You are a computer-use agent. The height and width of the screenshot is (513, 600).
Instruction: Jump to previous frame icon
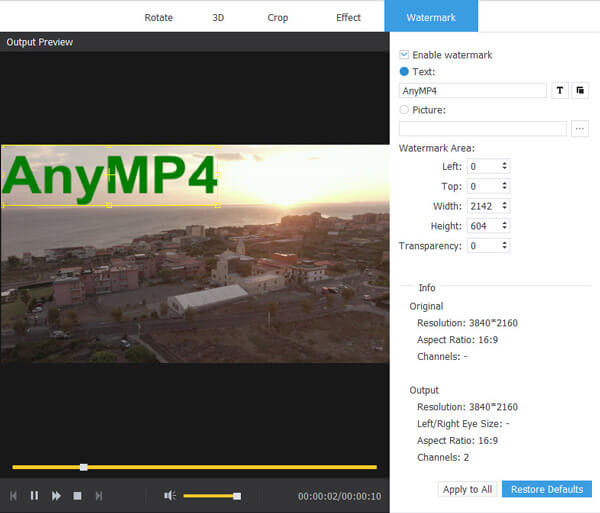click(x=14, y=495)
